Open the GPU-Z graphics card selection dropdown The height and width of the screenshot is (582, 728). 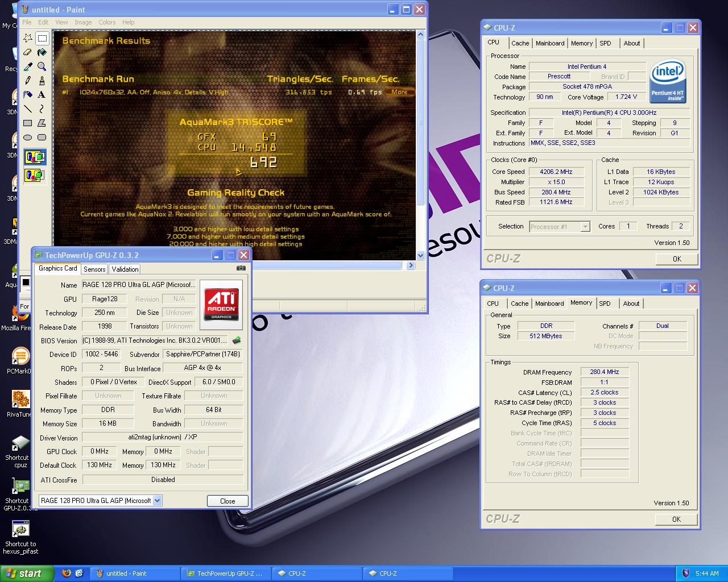[x=158, y=501]
